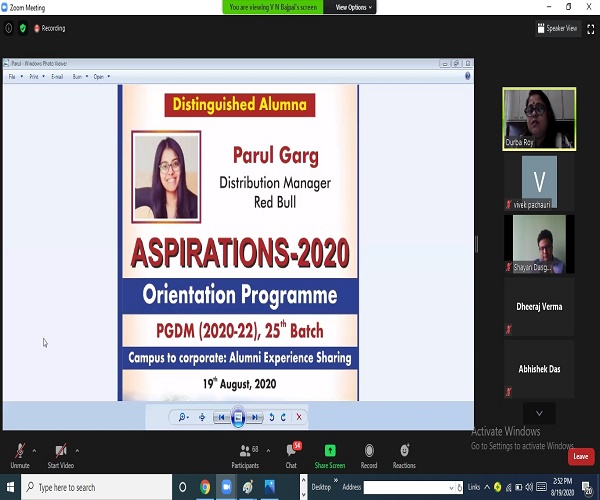600x500 pixels.
Task: Open touch keyboard tray icon
Action: (541, 487)
